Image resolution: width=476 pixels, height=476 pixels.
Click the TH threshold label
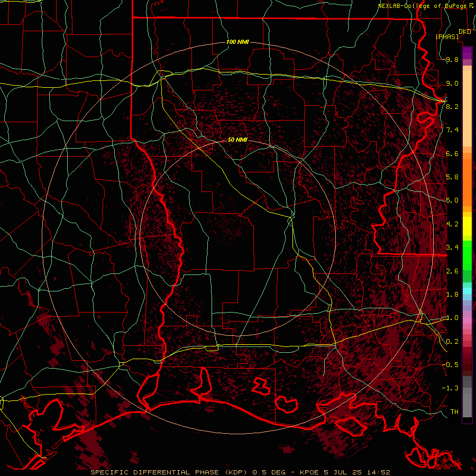tap(454, 412)
